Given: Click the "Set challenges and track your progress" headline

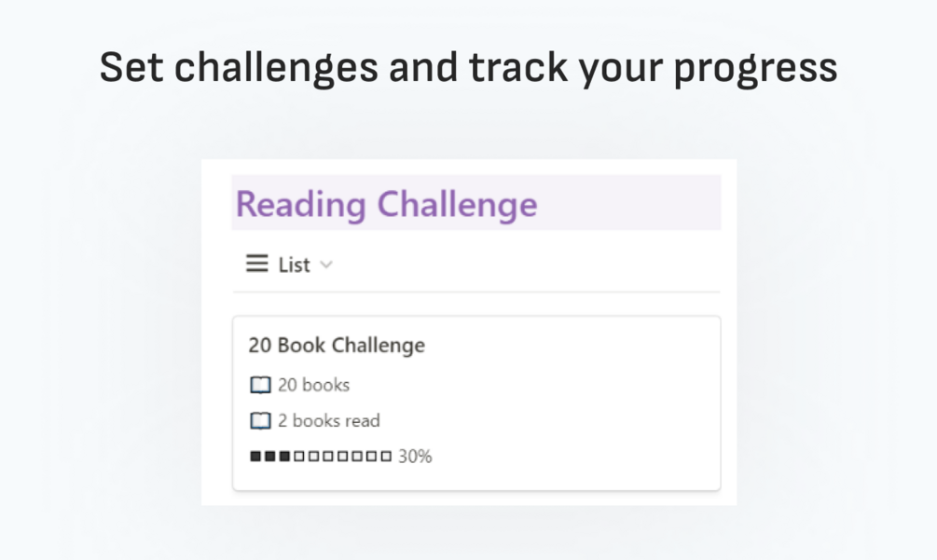Looking at the screenshot, I should [x=468, y=67].
